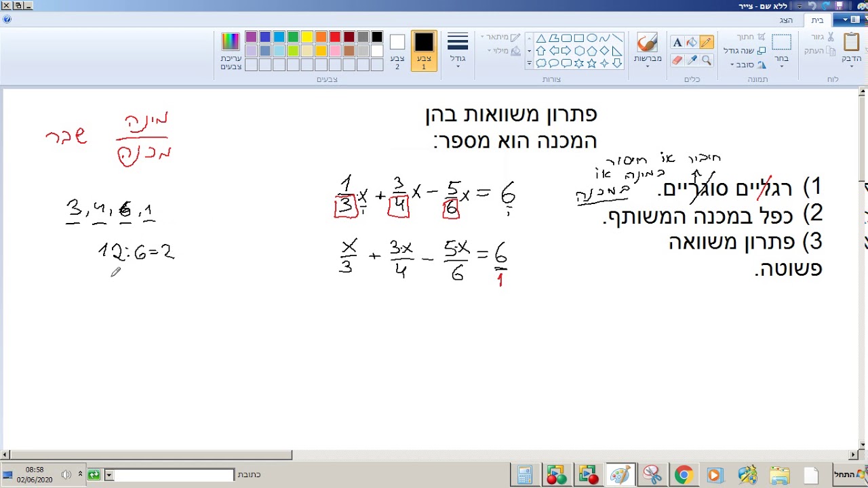This screenshot has width=868, height=488.
Task: Open the Brushes tool
Action: click(x=648, y=43)
